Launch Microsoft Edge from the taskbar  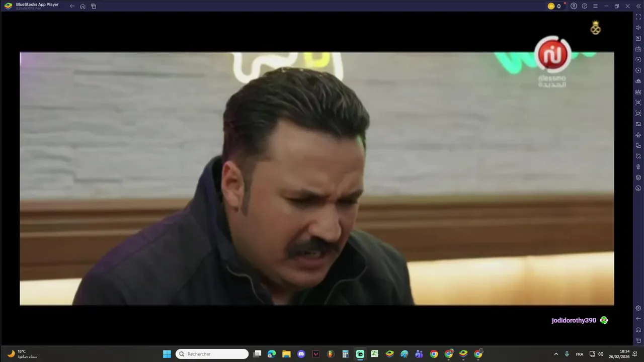point(272,354)
